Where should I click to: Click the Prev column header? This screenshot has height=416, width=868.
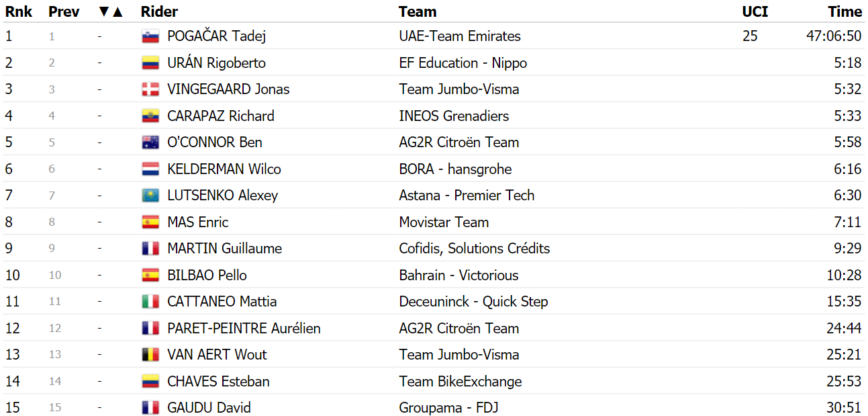[64, 12]
